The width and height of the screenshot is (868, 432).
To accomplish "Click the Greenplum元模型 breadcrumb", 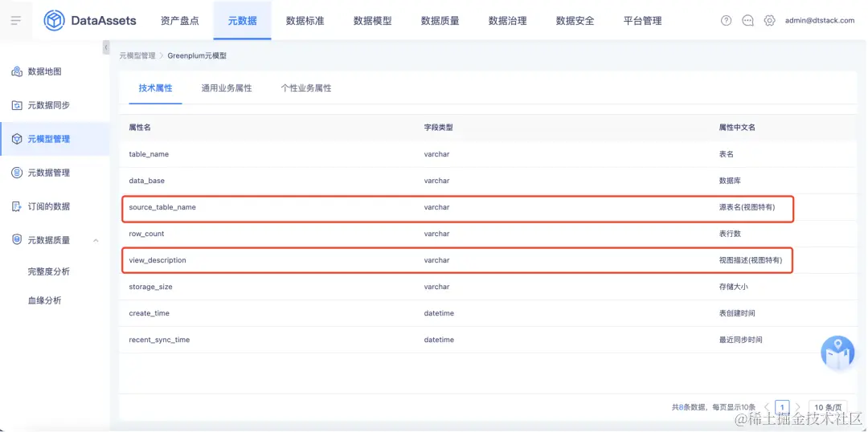I will point(197,56).
